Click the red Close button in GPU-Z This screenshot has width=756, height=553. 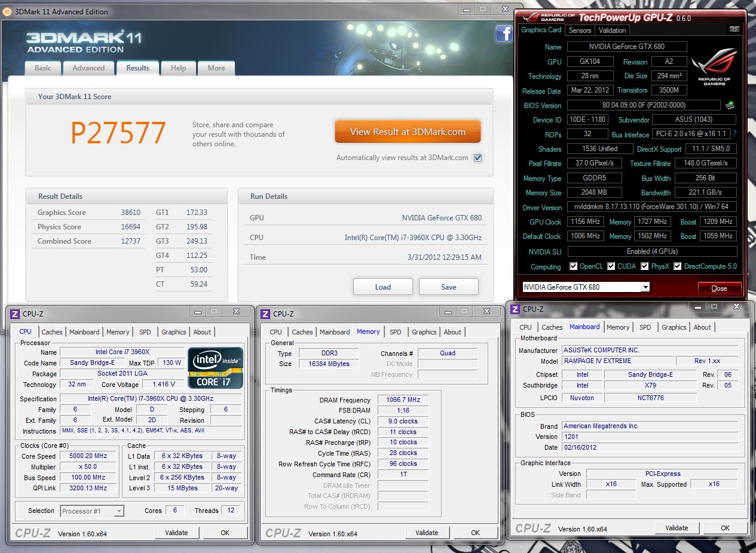[720, 288]
